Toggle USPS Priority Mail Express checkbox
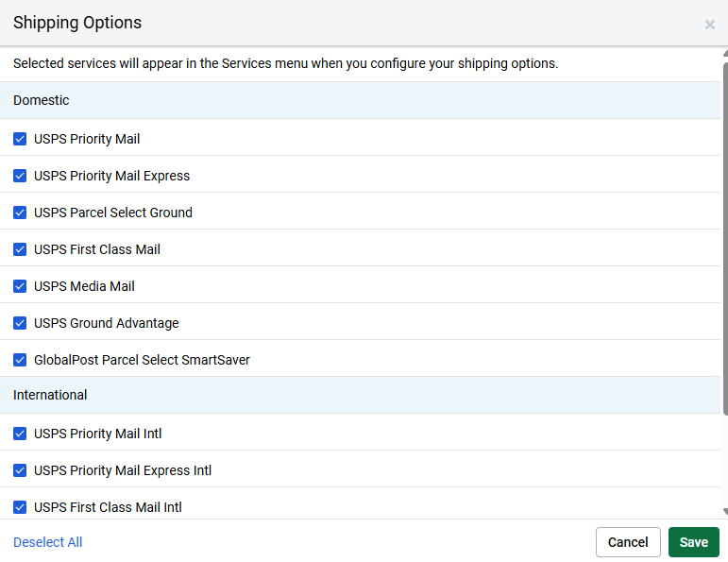Viewport: 728px width, 562px height. tap(20, 176)
